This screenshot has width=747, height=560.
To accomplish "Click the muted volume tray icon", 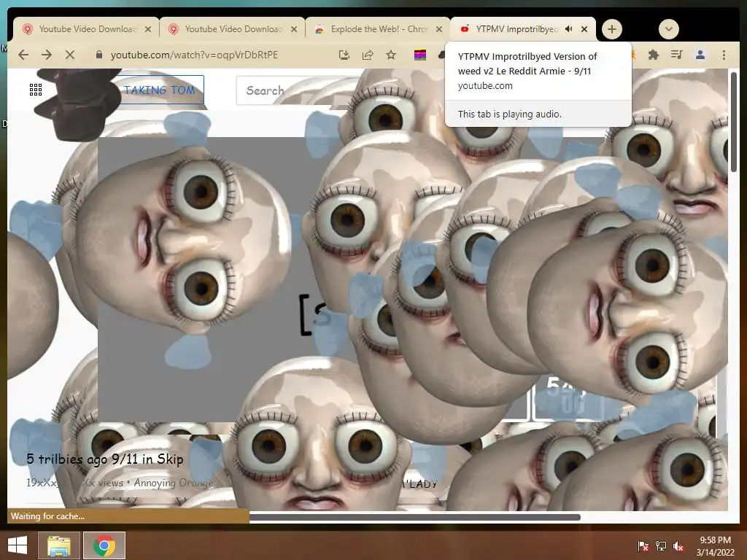I will [x=678, y=546].
